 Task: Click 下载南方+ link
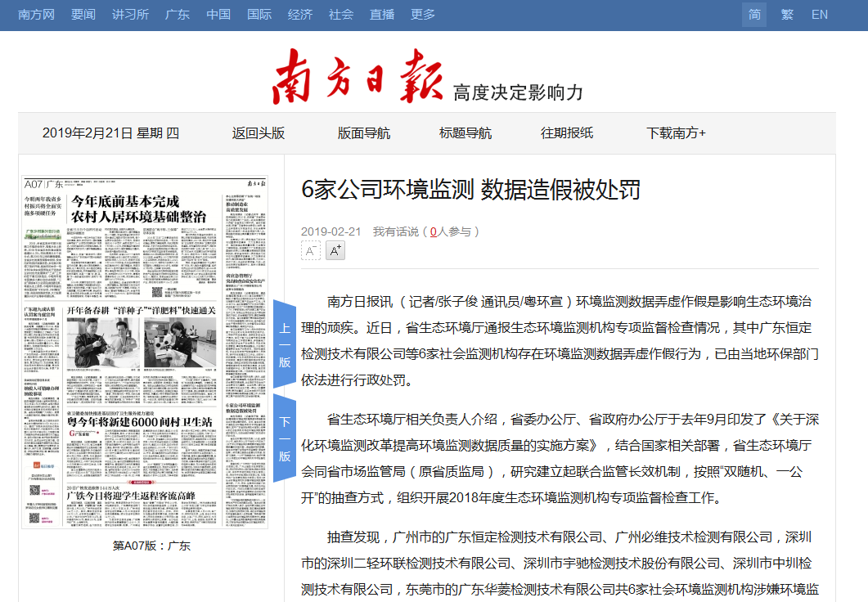click(676, 133)
